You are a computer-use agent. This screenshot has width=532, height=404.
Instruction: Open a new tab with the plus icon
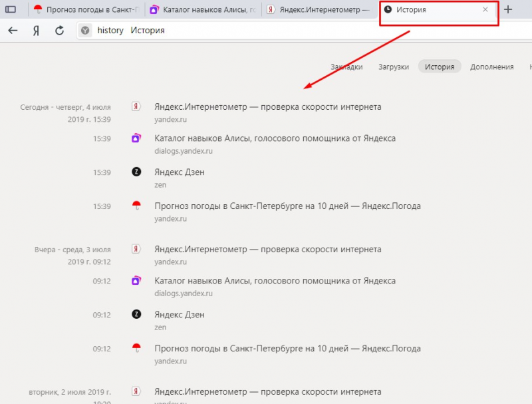(x=508, y=9)
